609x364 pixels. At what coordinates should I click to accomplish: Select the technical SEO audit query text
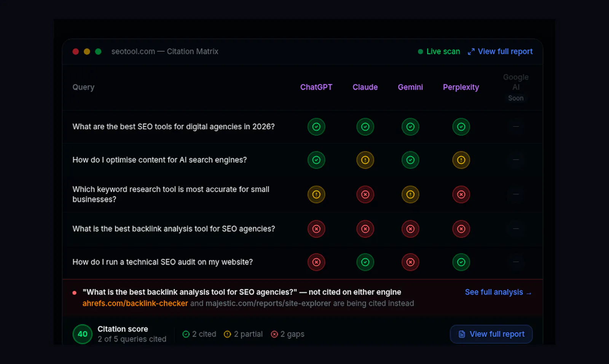coord(163,262)
